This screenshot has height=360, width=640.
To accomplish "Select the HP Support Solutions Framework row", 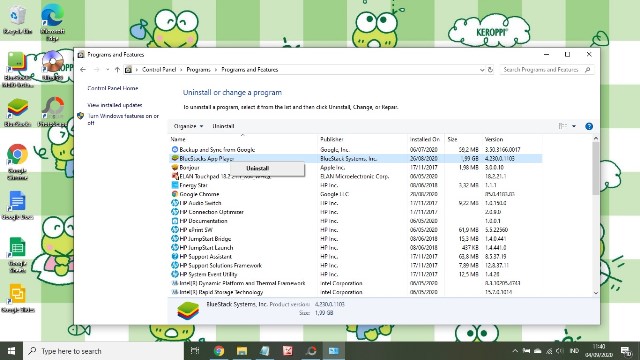I will 356,265.
